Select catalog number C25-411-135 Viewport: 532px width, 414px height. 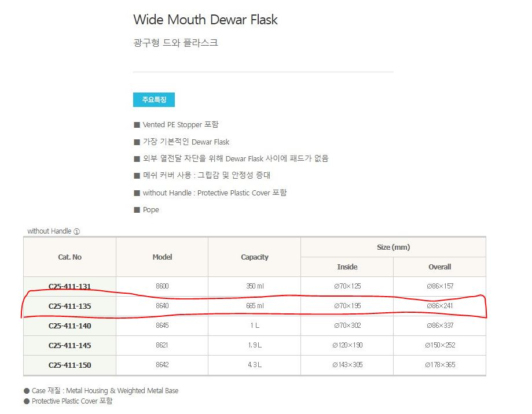point(69,306)
